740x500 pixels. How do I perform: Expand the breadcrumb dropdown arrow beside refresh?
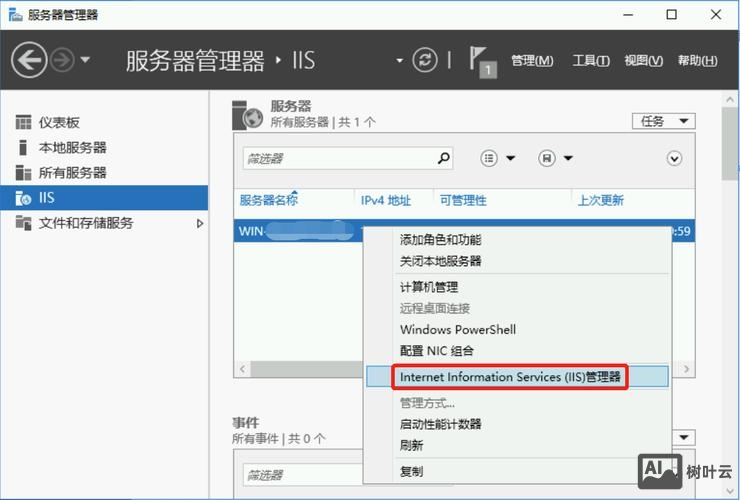click(x=399, y=61)
